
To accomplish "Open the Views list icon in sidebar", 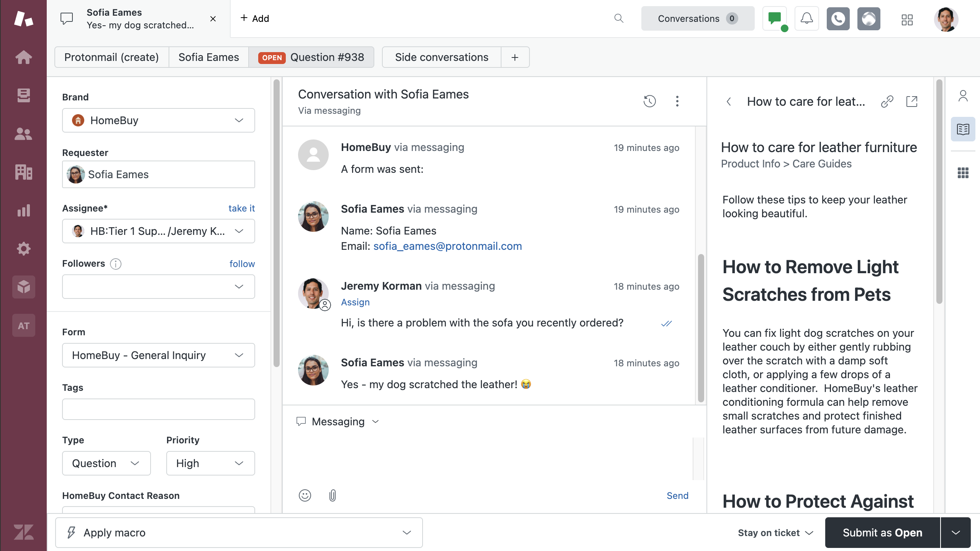I will pyautogui.click(x=23, y=95).
